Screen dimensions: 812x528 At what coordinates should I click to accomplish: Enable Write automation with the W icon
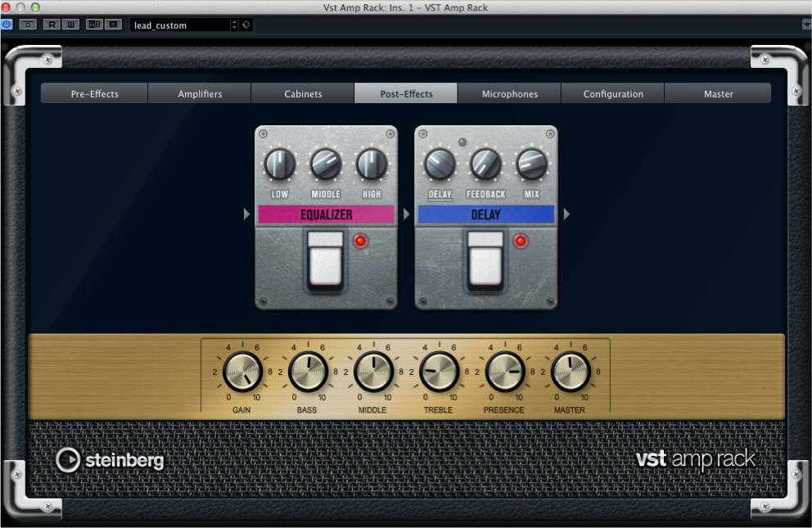coord(70,24)
